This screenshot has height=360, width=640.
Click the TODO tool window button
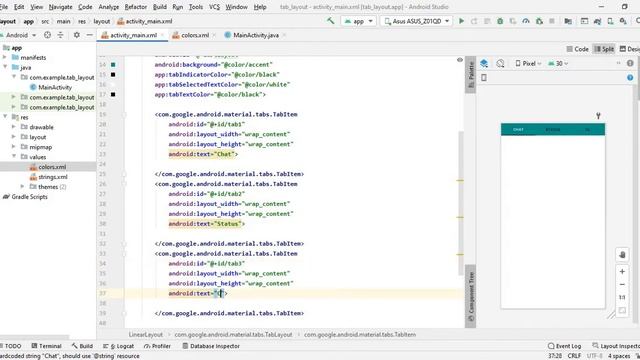point(12,346)
